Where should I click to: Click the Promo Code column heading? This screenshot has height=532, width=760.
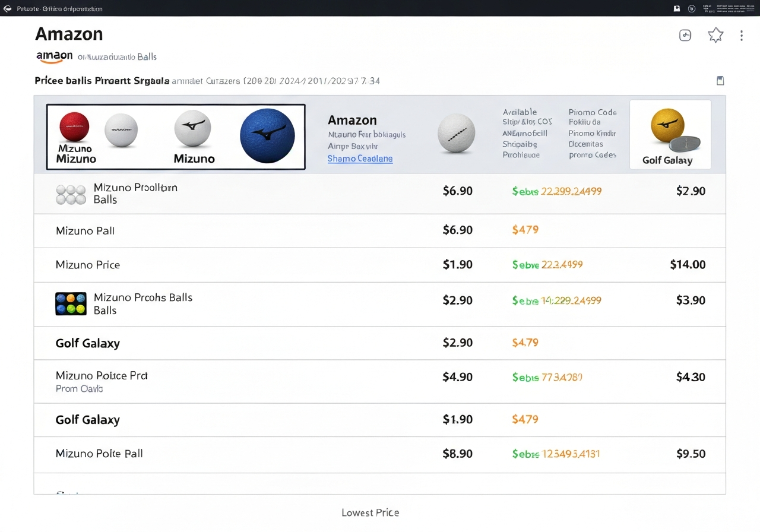pos(593,112)
